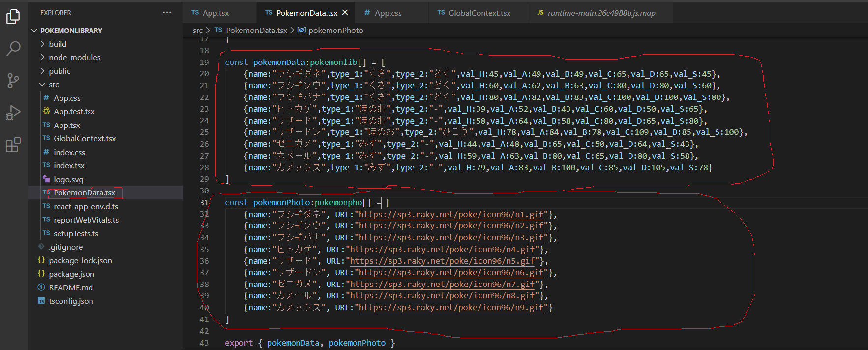This screenshot has height=350, width=868.
Task: Click the 'pokemonpho' type on line 31
Action: tap(338, 202)
